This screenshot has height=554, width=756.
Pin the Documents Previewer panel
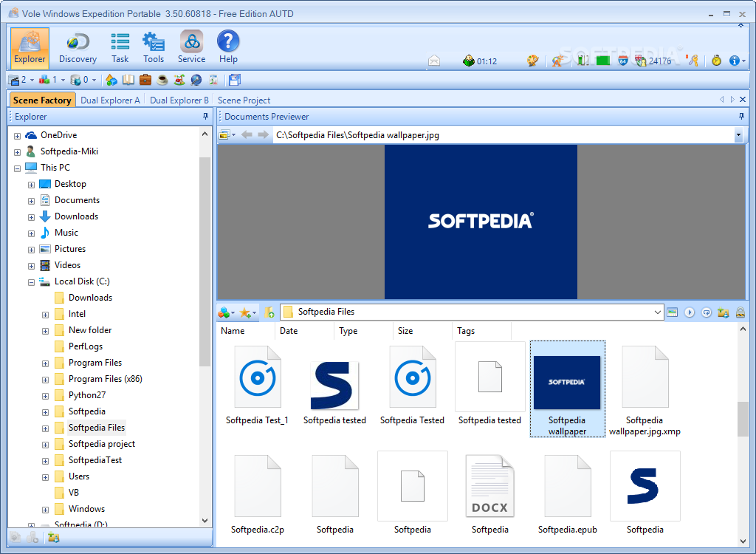tap(741, 116)
